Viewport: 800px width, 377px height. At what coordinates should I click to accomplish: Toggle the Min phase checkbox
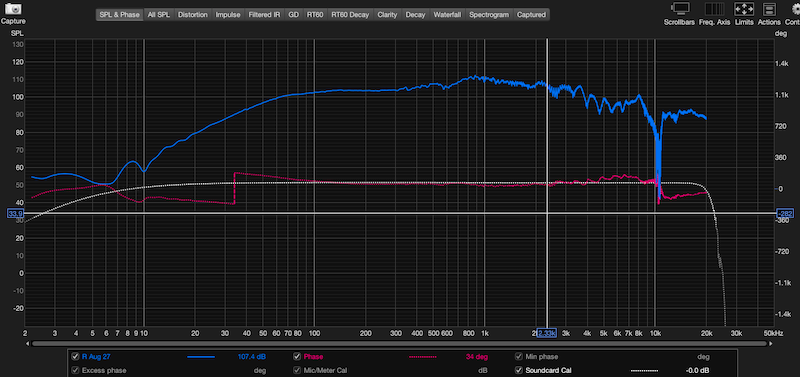[519, 357]
